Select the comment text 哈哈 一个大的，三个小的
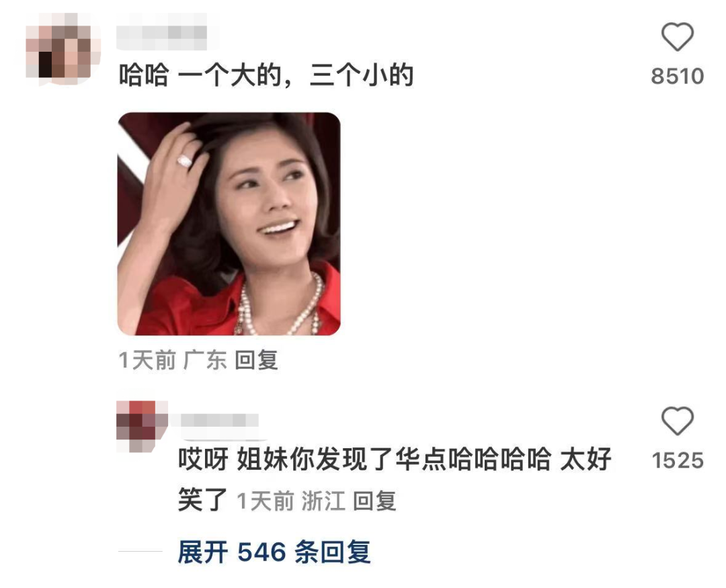 pyautogui.click(x=266, y=75)
